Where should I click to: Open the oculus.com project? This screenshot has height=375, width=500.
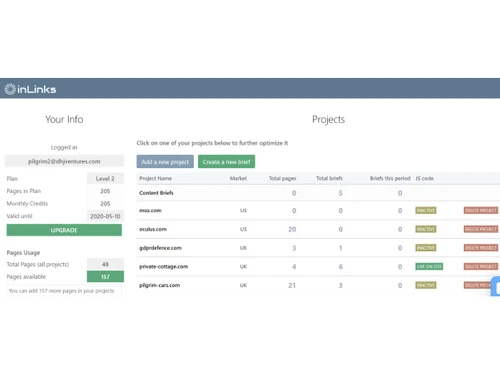(153, 229)
